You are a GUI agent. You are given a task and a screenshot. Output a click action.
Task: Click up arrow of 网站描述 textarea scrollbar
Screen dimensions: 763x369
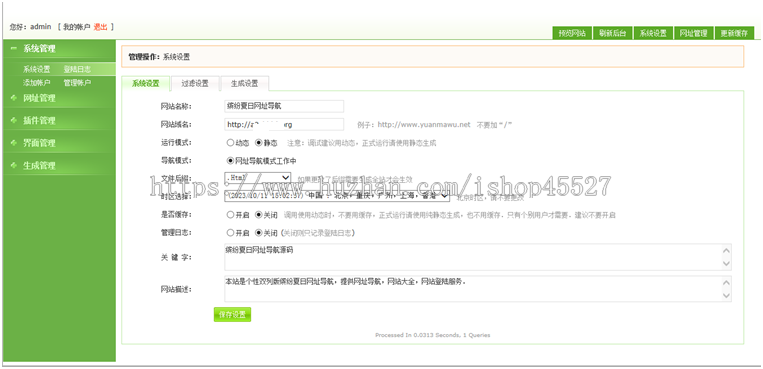(727, 283)
